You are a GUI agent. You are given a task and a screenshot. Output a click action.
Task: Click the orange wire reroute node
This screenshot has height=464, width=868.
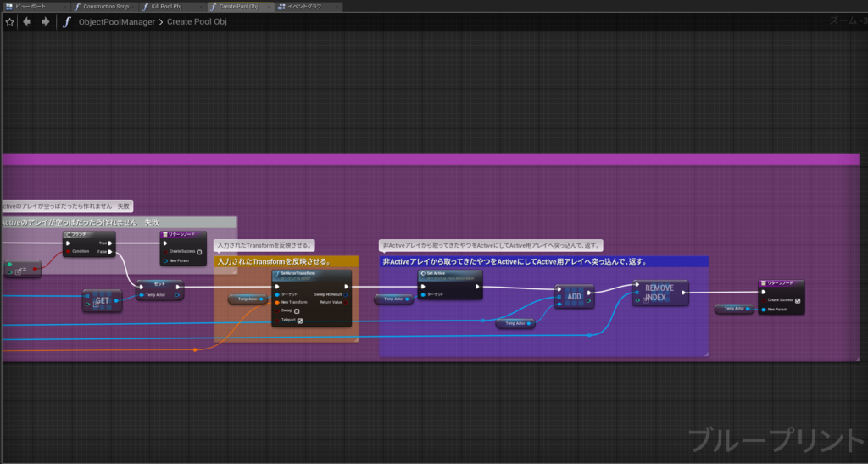click(x=195, y=349)
